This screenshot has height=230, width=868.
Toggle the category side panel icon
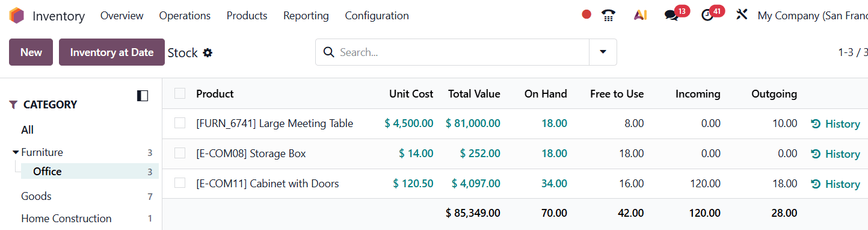coord(143,96)
